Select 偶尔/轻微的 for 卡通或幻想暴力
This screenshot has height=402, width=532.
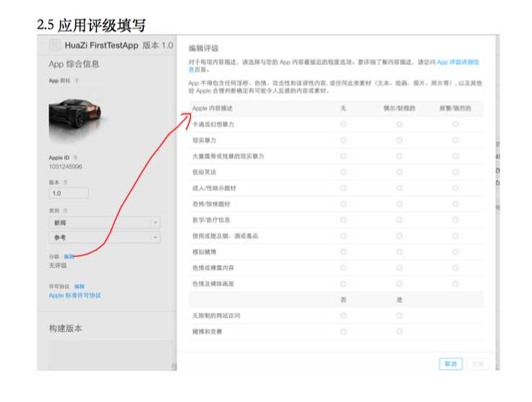tap(399, 124)
